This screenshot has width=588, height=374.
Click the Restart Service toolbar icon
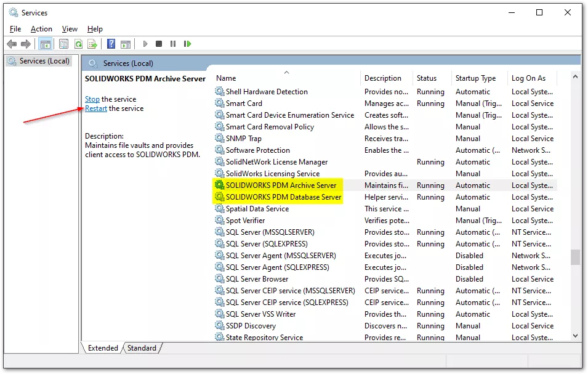[x=188, y=44]
